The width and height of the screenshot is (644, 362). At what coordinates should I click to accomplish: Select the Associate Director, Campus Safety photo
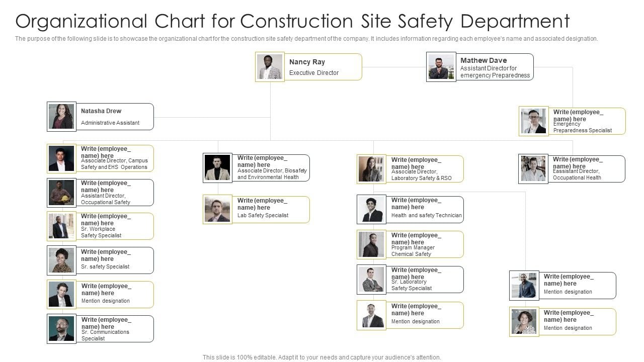tap(61, 158)
